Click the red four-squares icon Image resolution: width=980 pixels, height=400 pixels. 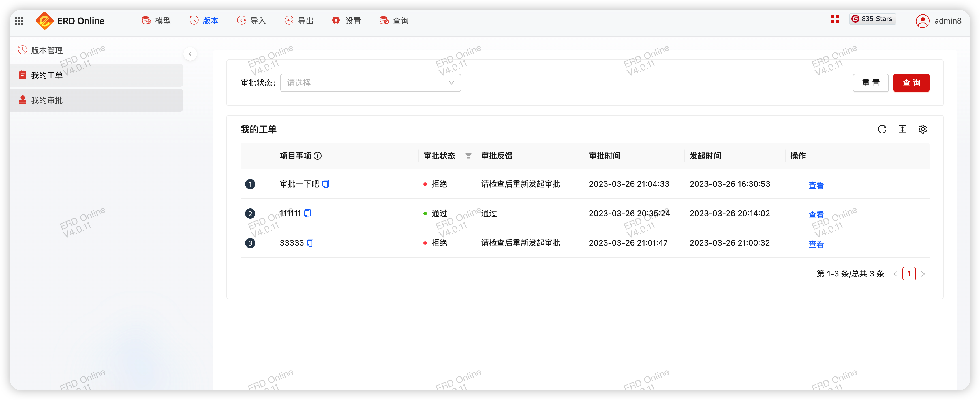point(835,19)
